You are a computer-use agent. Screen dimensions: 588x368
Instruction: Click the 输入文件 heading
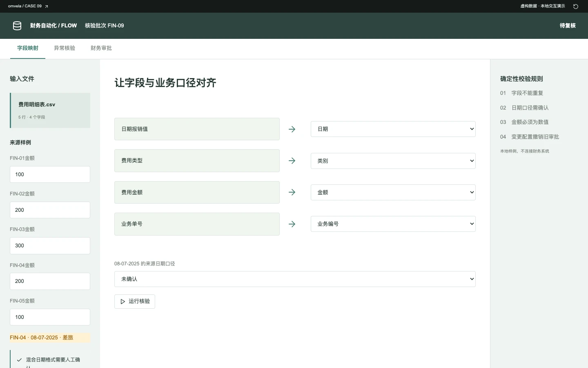point(22,79)
